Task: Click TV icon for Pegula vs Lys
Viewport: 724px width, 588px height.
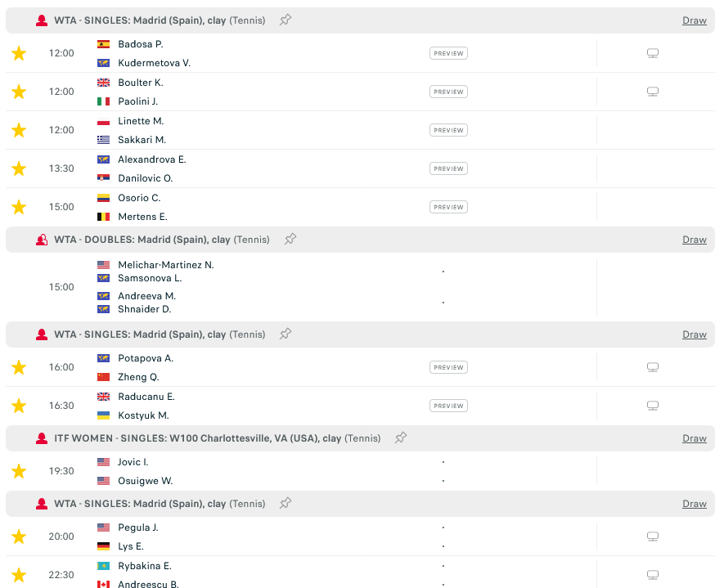Action: pos(653,536)
